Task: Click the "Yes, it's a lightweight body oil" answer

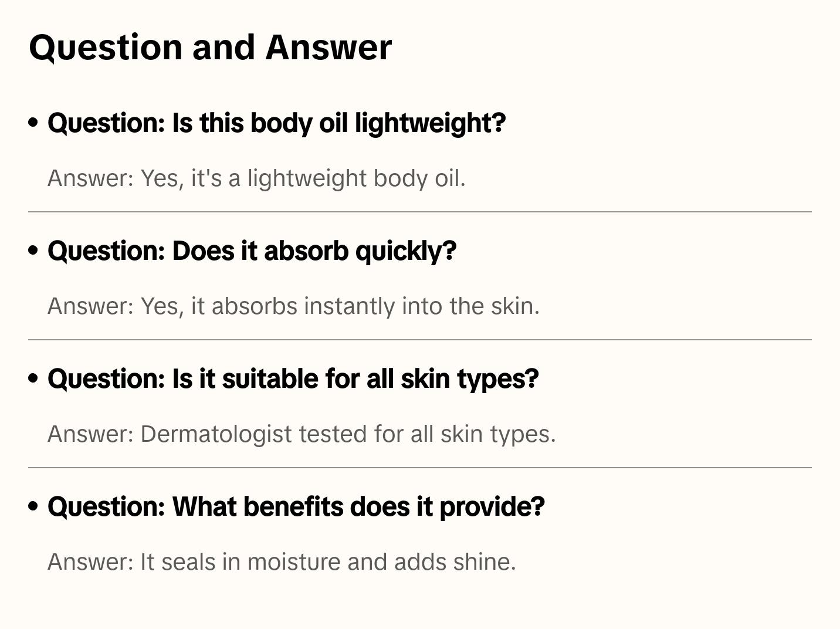Action: (256, 178)
